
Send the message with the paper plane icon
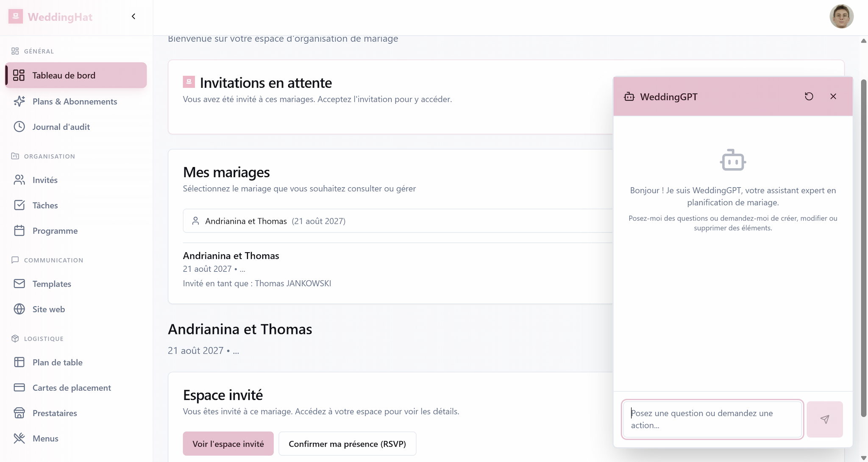tap(824, 419)
